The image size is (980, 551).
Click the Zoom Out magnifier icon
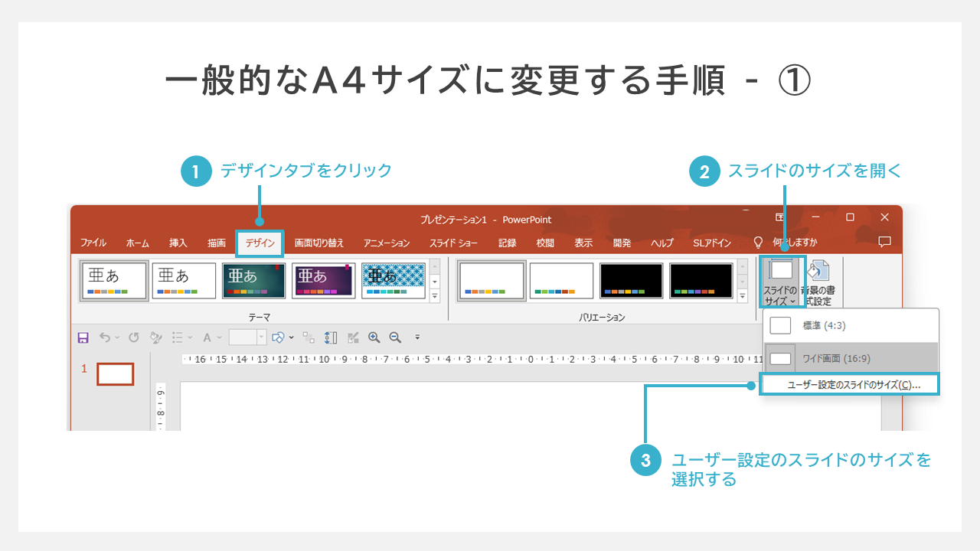tap(396, 337)
